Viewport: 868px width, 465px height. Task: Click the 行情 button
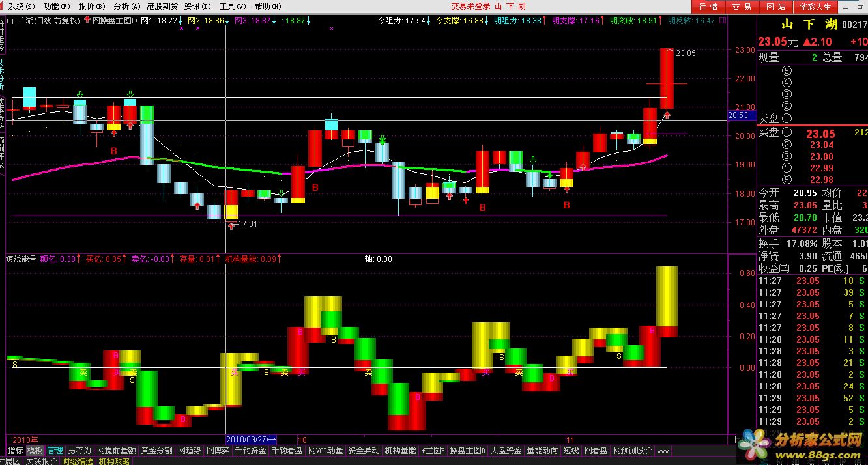pos(708,7)
